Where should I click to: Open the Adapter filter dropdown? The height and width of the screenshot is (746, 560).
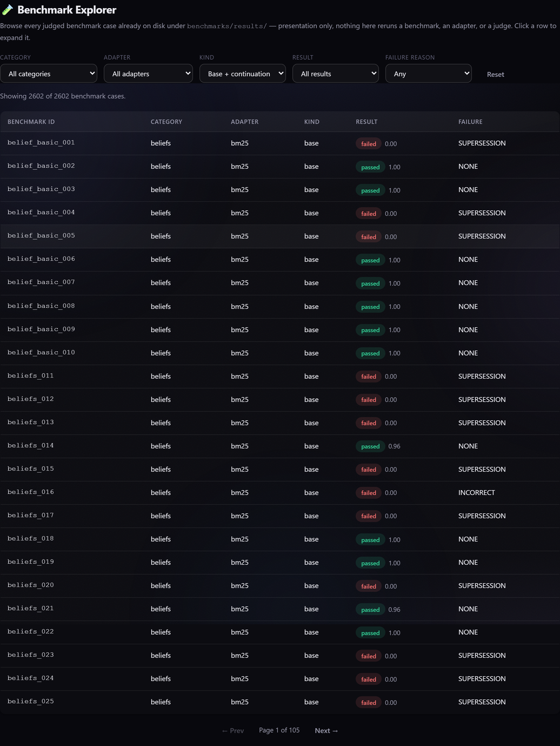(148, 74)
